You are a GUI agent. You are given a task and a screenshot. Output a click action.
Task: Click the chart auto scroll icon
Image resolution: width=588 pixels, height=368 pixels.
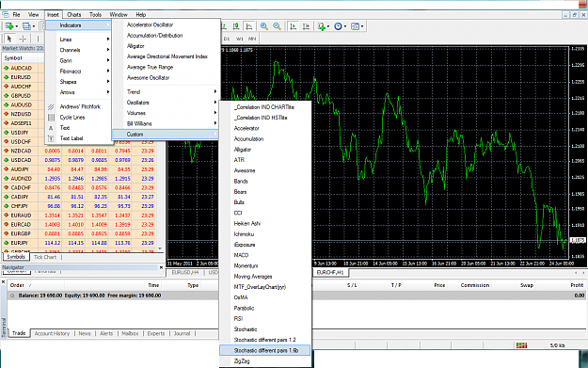click(x=294, y=26)
